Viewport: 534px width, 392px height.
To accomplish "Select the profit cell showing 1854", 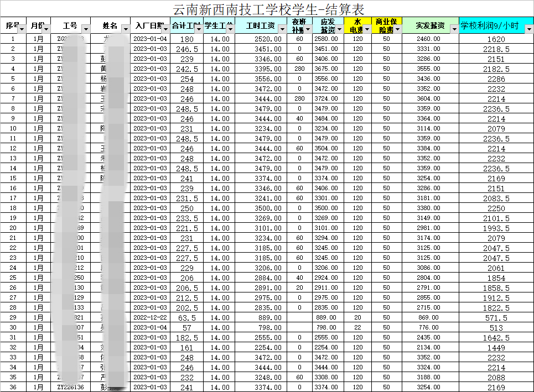I will point(496,278).
